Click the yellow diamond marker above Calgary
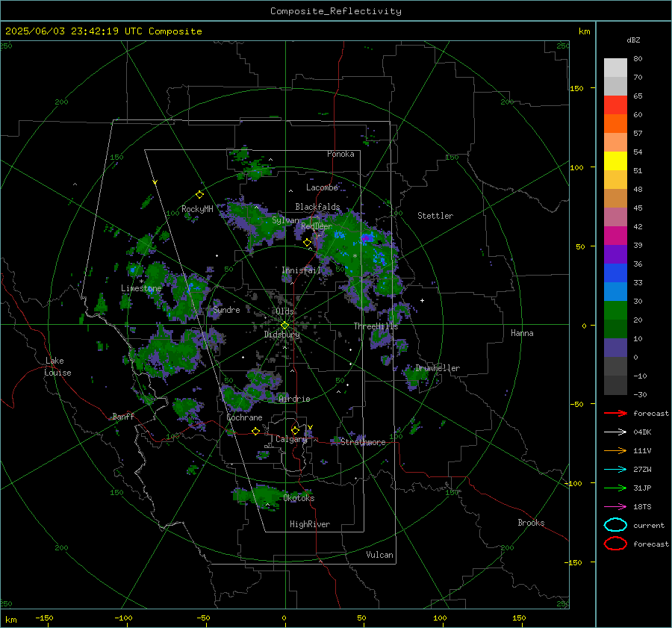This screenshot has width=672, height=628. (295, 430)
